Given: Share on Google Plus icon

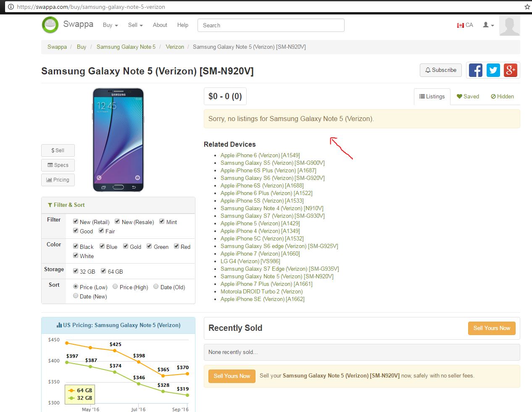Looking at the screenshot, I should click(511, 70).
